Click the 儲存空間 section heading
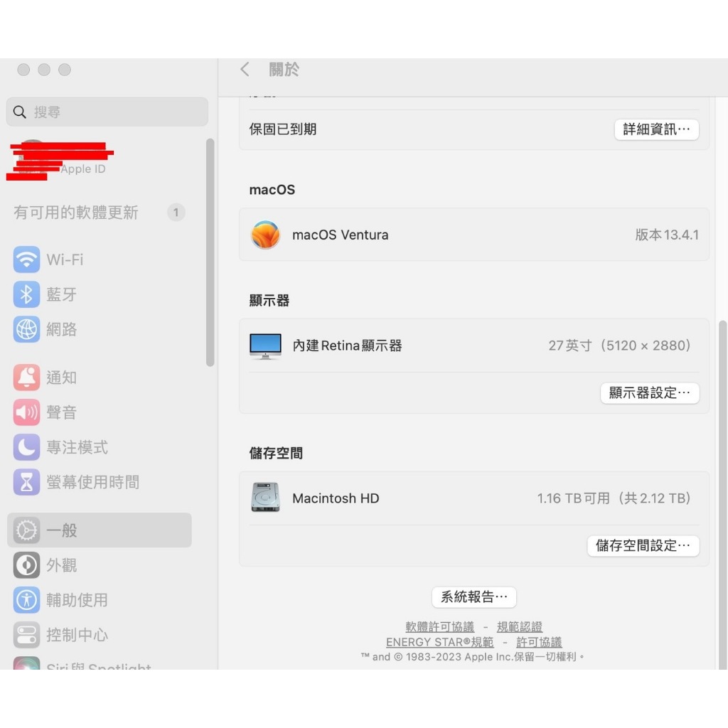Image resolution: width=728 pixels, height=728 pixels. coord(276,453)
